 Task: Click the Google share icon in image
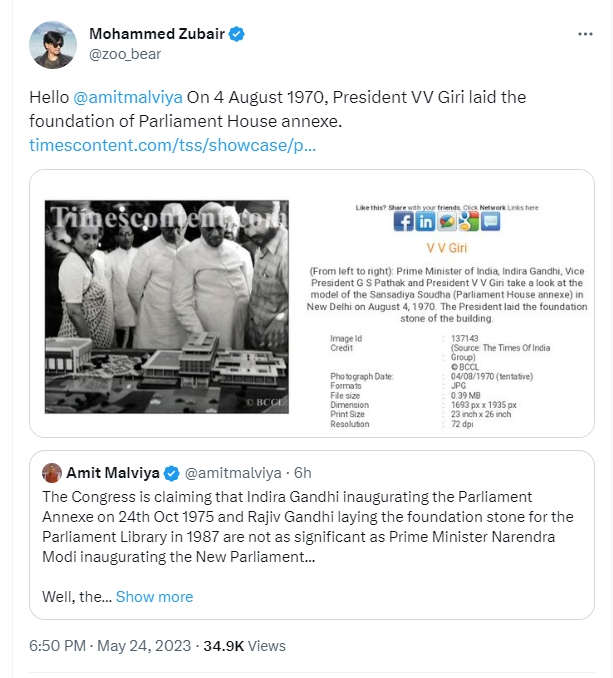point(468,222)
